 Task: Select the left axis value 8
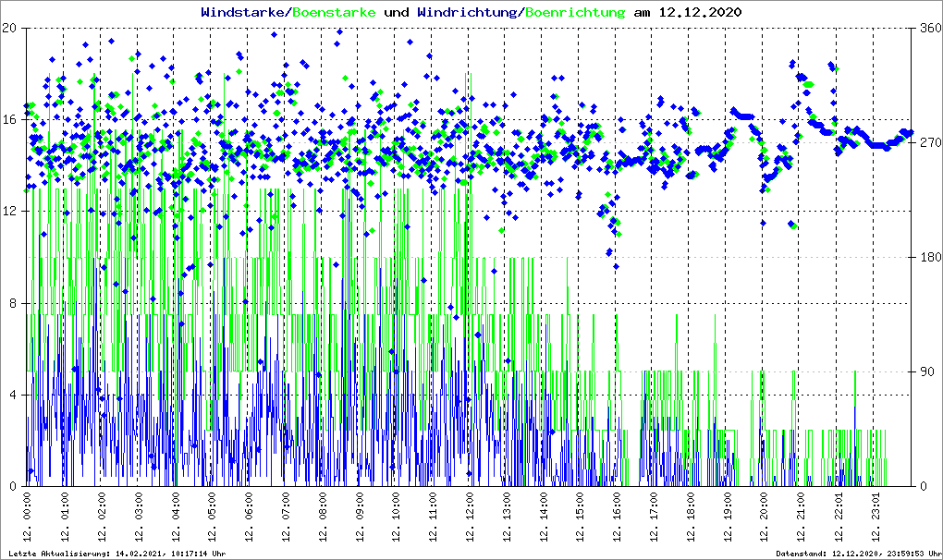point(13,303)
